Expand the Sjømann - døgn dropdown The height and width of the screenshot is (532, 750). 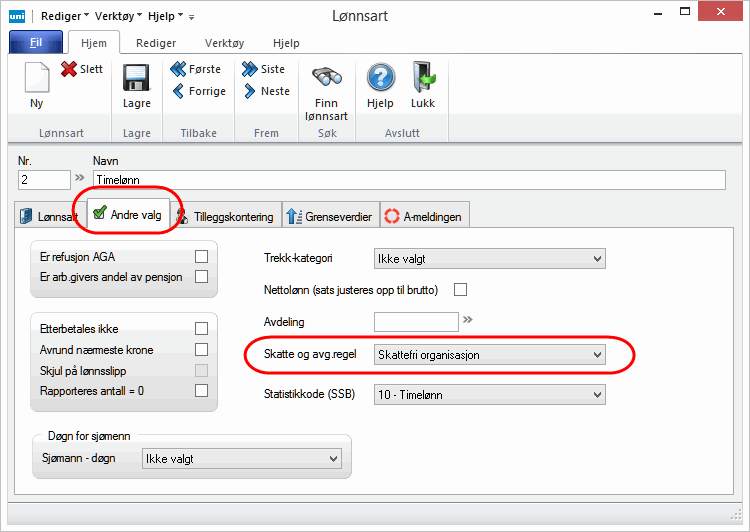coord(332,458)
